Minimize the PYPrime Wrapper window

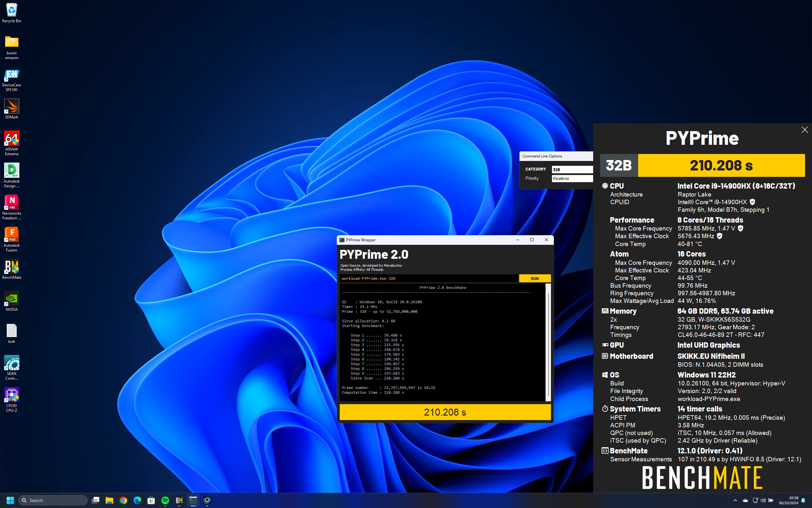click(x=517, y=240)
